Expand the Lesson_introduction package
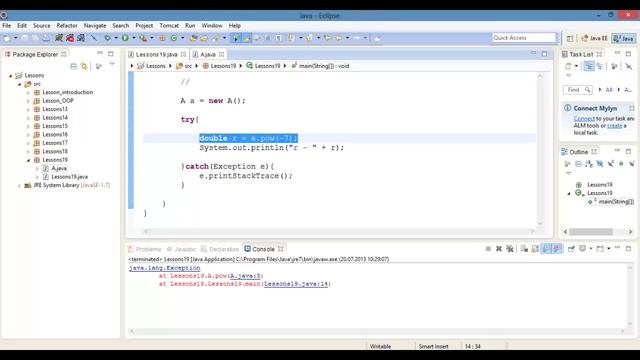Viewport: 640px width, 360px height. [x=28, y=92]
